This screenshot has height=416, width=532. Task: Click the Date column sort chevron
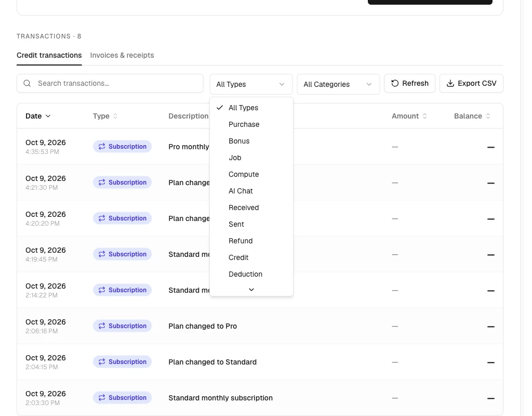(x=48, y=116)
